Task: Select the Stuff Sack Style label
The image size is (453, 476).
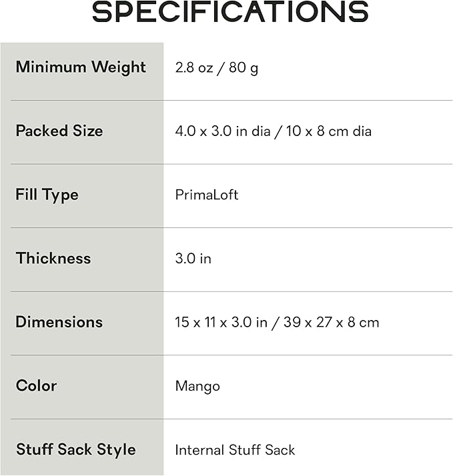Action: [x=76, y=449]
